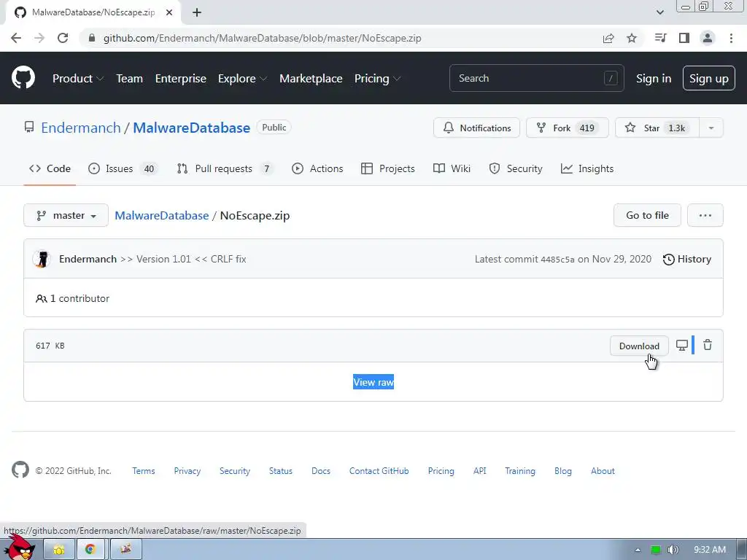Screen dimensions: 747x560
Task: Star the MalwareDatabase repository
Action: 657,128
